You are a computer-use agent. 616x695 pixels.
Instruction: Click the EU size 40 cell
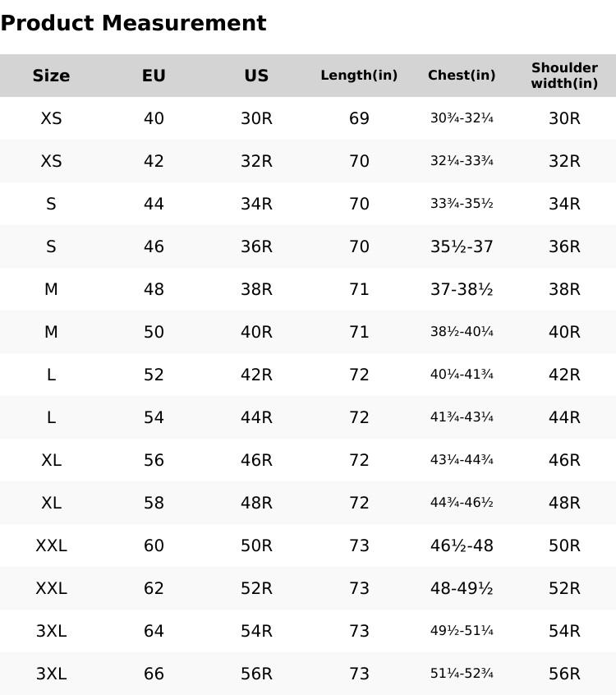point(154,118)
